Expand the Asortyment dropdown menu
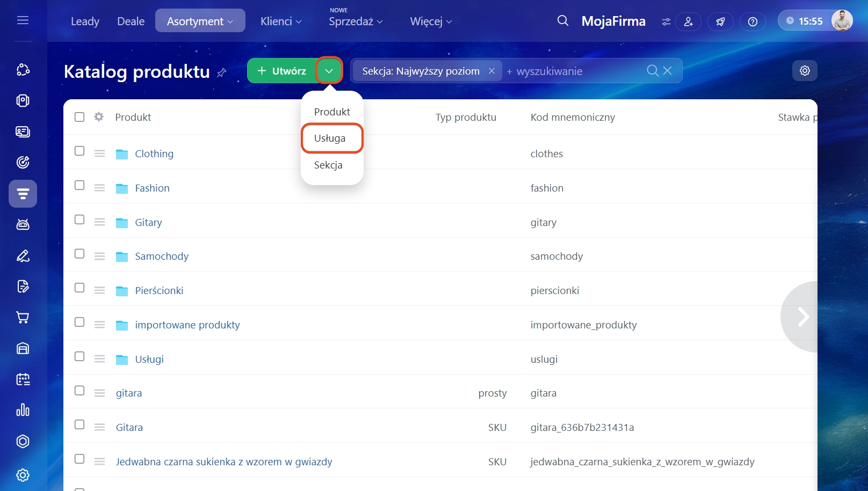The height and width of the screenshot is (491, 868). pyautogui.click(x=200, y=21)
